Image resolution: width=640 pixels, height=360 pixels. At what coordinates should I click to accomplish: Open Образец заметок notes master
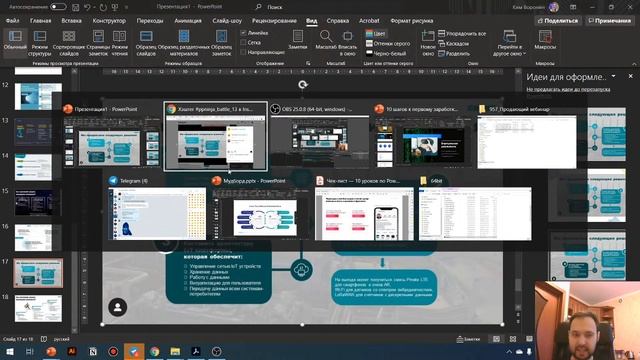(x=222, y=42)
